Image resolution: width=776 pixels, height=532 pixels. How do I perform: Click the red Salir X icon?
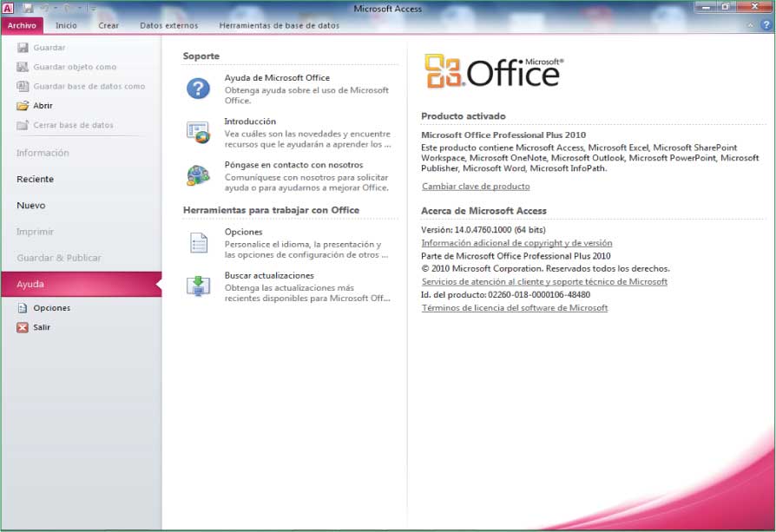pos(23,327)
